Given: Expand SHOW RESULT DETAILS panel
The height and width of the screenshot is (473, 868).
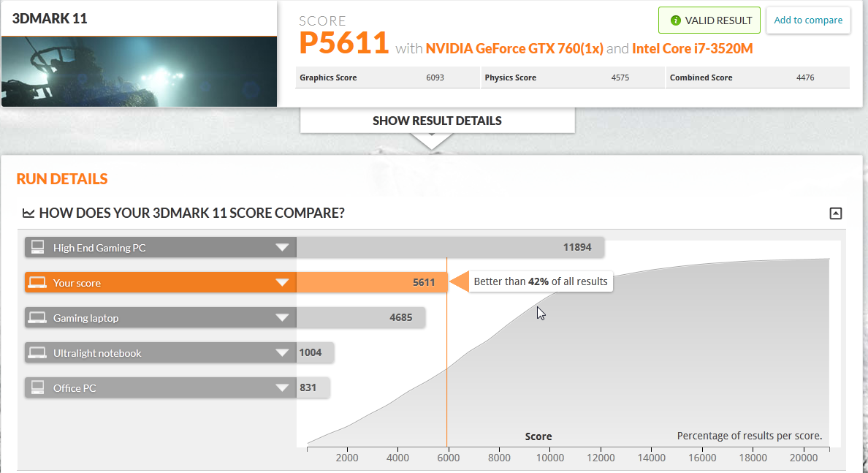Looking at the screenshot, I should click(438, 121).
